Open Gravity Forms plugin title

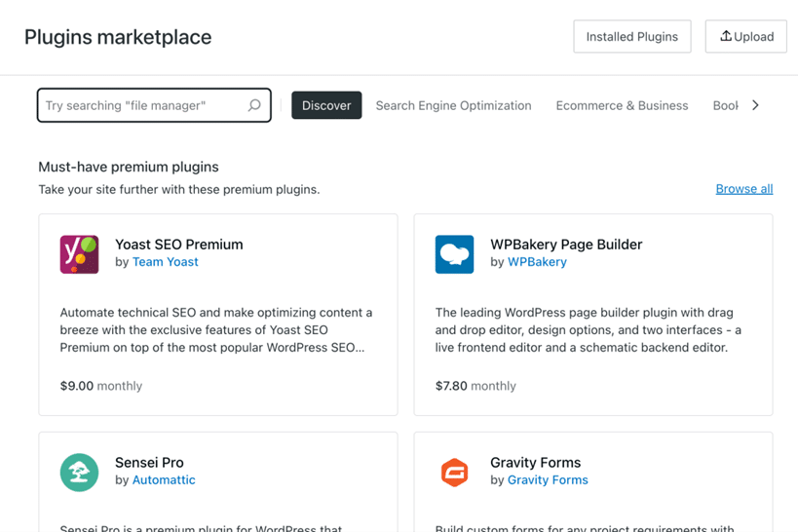[x=535, y=462]
